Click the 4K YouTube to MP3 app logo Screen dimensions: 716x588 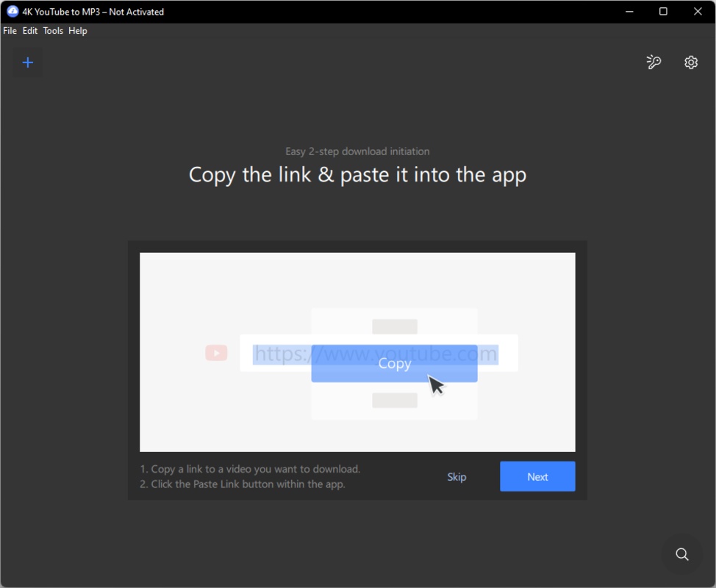12,12
